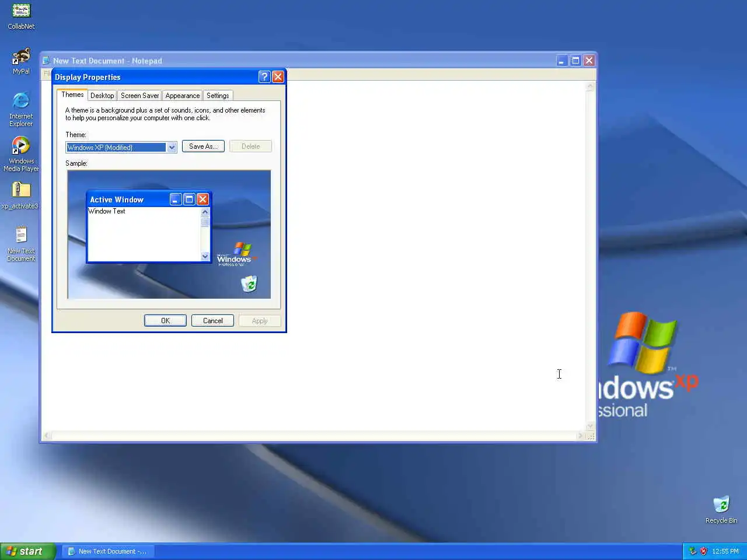
Task: Select the MyPal desktop shortcut
Action: pyautogui.click(x=21, y=61)
